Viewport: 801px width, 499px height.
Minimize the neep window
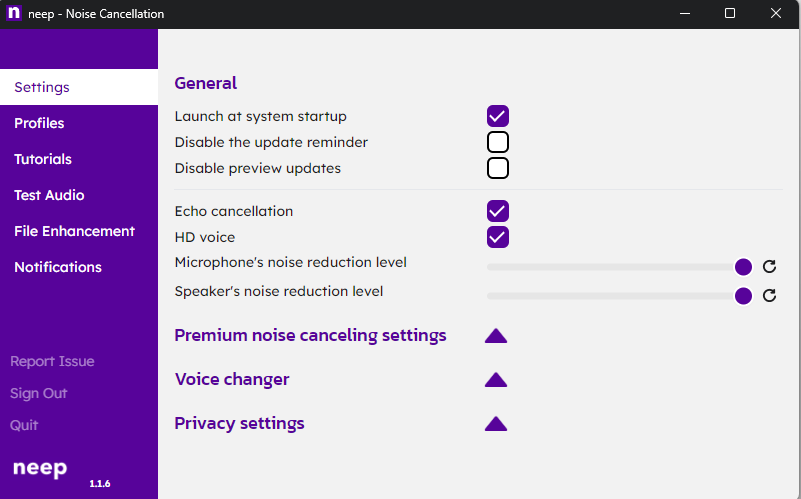pyautogui.click(x=685, y=14)
